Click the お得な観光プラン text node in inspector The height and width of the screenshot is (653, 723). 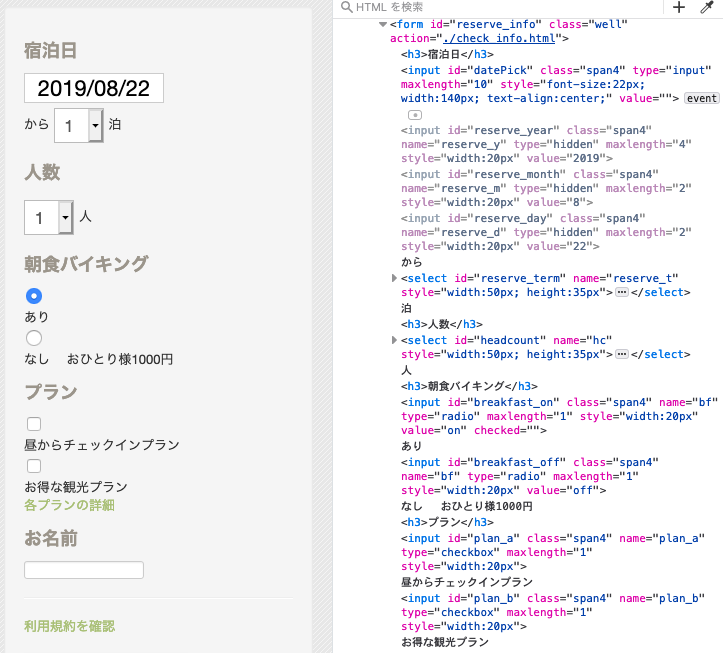pyautogui.click(x=445, y=641)
